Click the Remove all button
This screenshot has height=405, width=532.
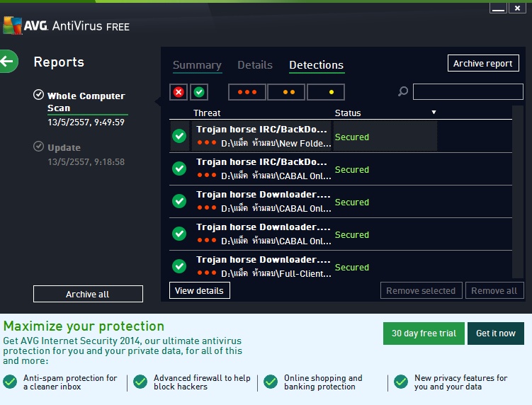pos(494,290)
